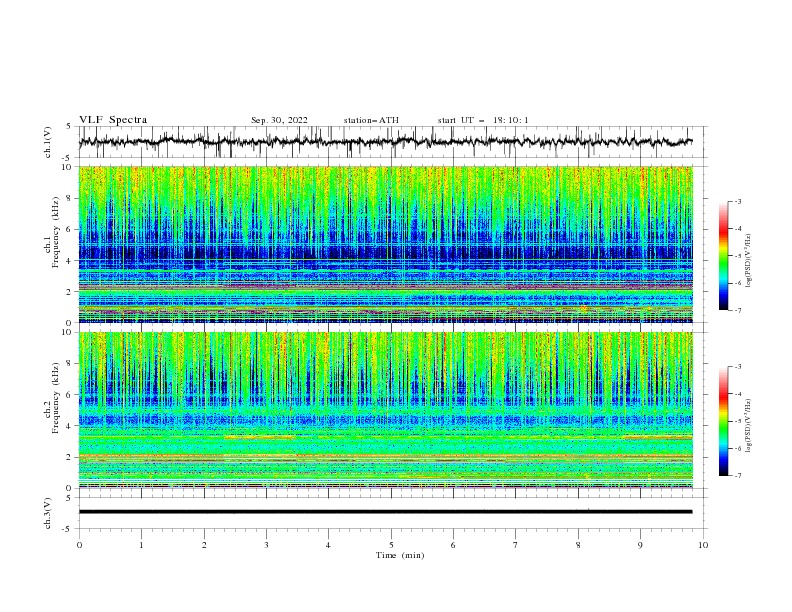
Task: Click the "-3" tick on ch.1 color bar
Action: point(737,201)
